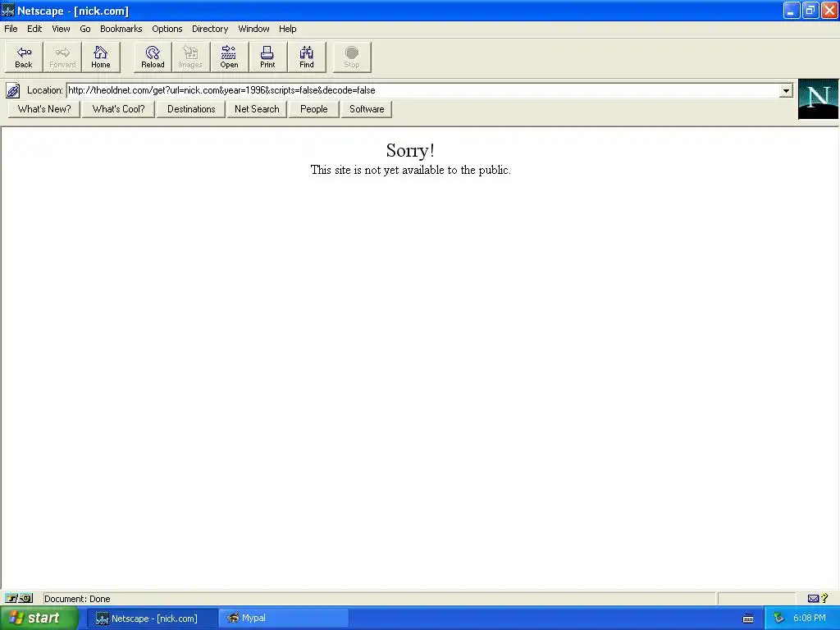840x630 pixels.
Task: Reload the current page
Action: click(x=153, y=57)
